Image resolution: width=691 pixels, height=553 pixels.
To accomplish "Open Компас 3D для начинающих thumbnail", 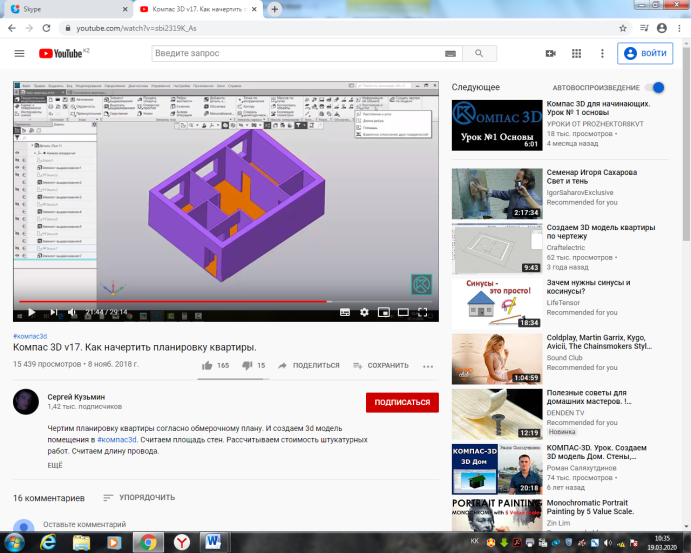I will coord(497,126).
